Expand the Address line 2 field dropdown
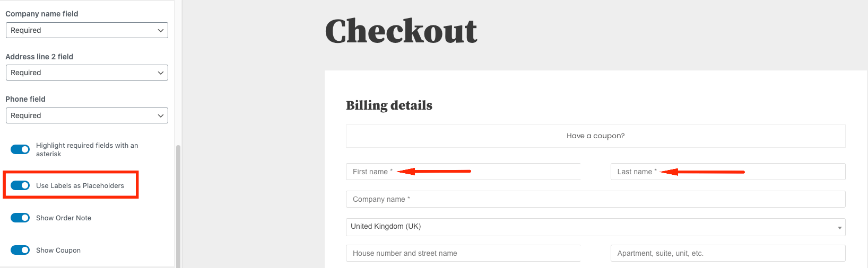The height and width of the screenshot is (268, 868). click(x=86, y=73)
